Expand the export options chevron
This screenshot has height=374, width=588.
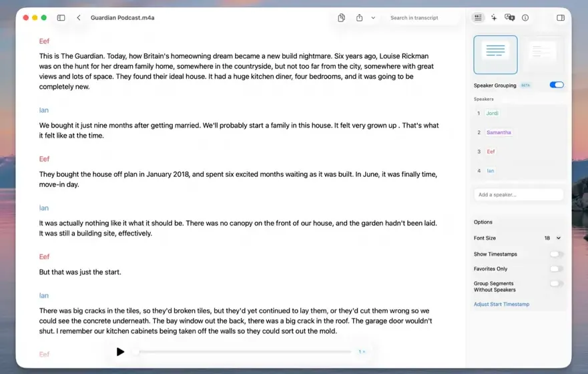pyautogui.click(x=373, y=17)
